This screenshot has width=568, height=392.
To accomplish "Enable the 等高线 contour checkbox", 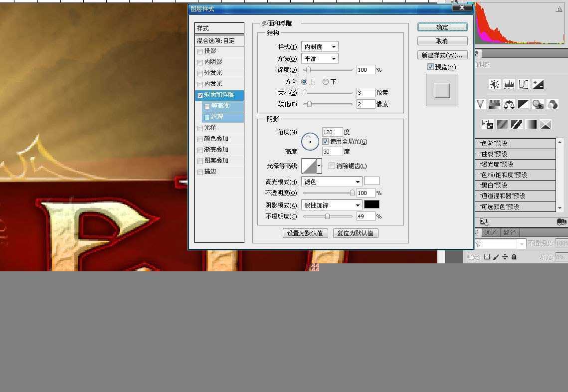I will click(x=207, y=106).
